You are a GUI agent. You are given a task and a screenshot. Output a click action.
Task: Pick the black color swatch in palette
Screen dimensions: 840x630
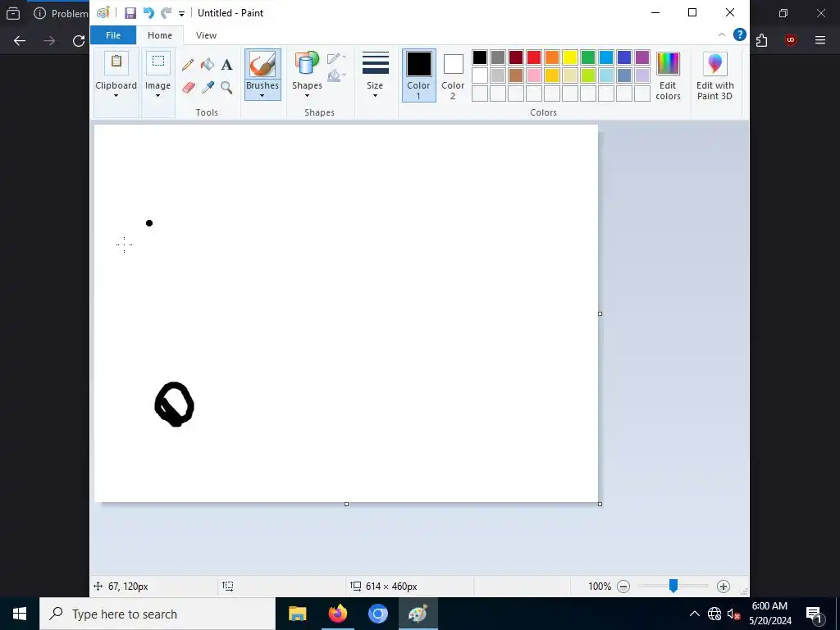pos(480,57)
